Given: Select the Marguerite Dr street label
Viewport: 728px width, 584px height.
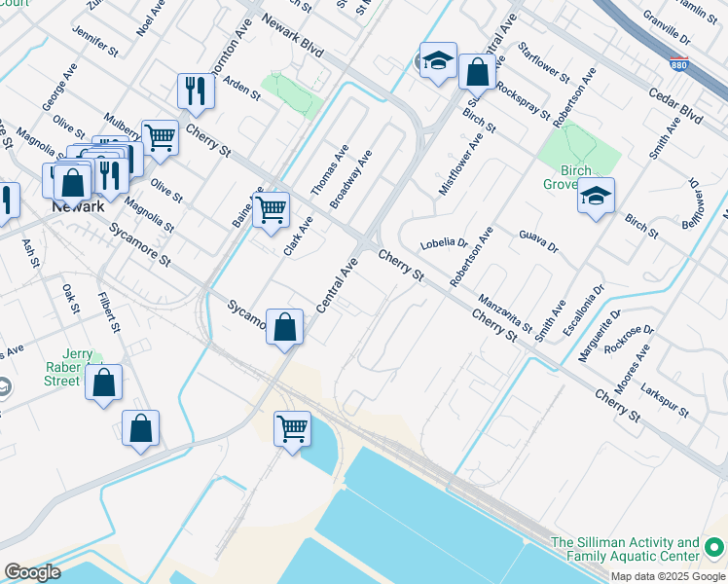Looking at the screenshot, I should tap(599, 336).
